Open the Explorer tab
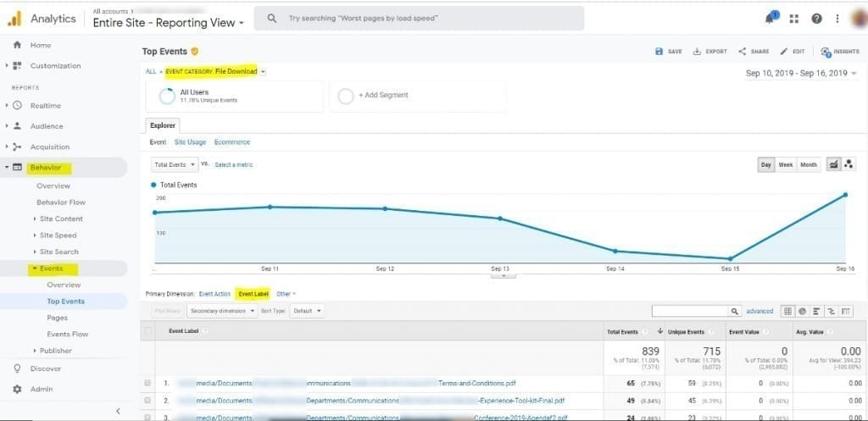 tap(163, 125)
